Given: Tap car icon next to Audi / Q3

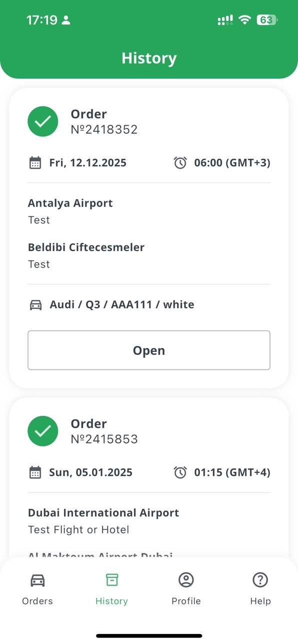Looking at the screenshot, I should (x=36, y=305).
